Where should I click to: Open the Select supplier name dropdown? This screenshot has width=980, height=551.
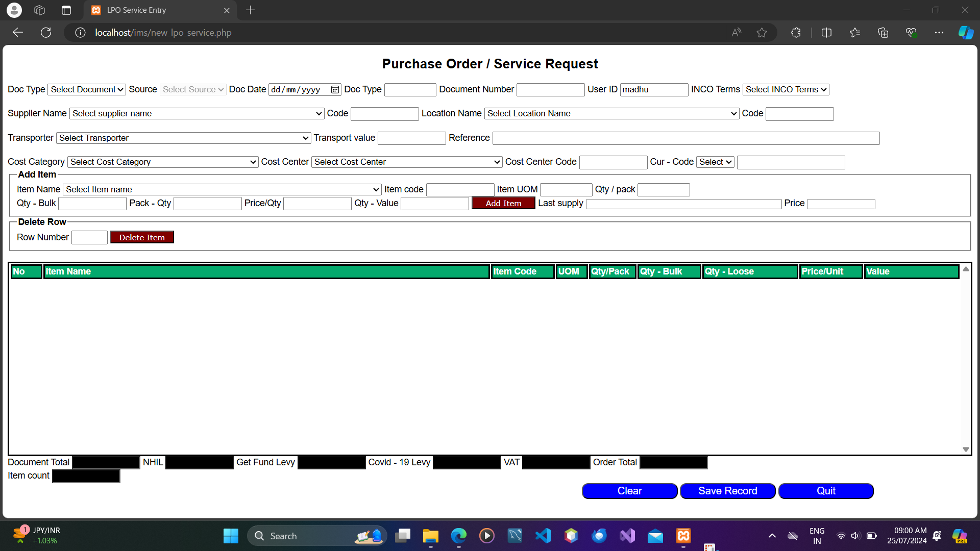197,114
